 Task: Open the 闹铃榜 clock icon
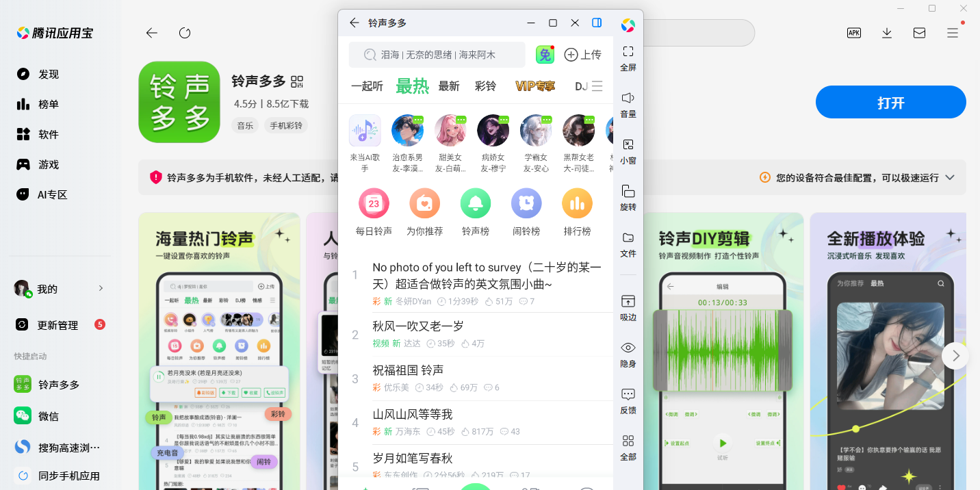pos(526,203)
